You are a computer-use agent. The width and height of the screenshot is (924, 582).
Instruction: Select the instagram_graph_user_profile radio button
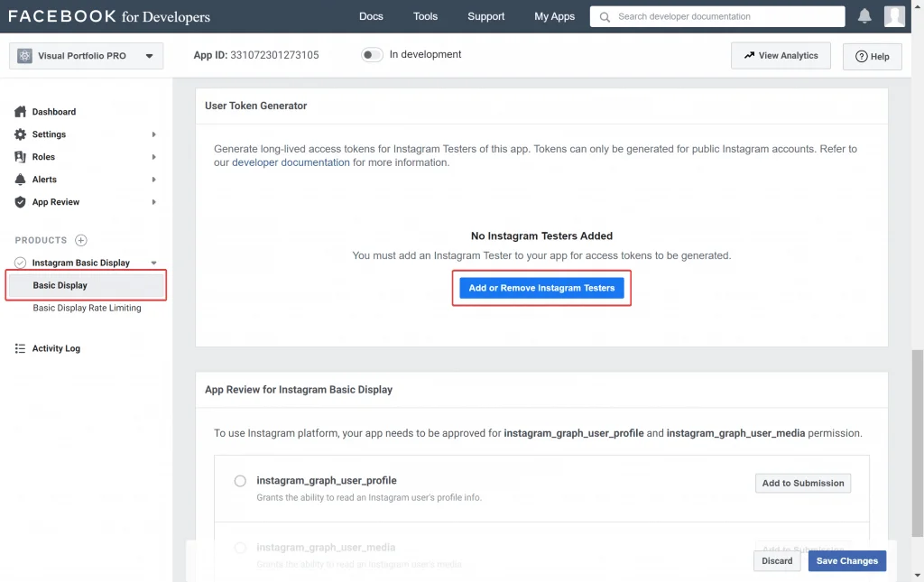240,481
